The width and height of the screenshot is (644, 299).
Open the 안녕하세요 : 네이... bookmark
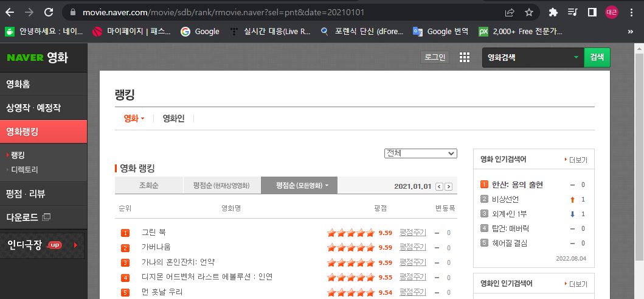point(44,31)
